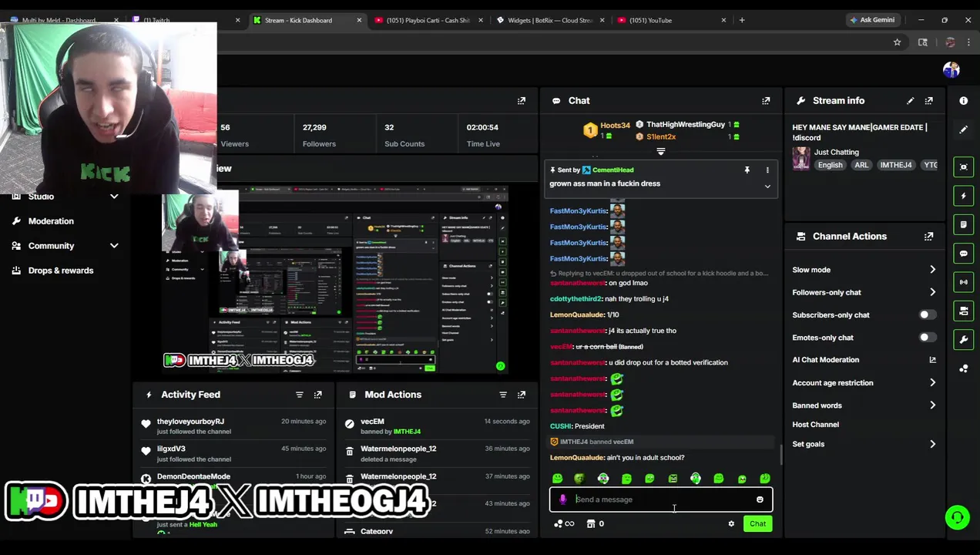This screenshot has width=980, height=555.
Task: Toggle mod actions document widget in sidebar
Action: pyautogui.click(x=963, y=224)
